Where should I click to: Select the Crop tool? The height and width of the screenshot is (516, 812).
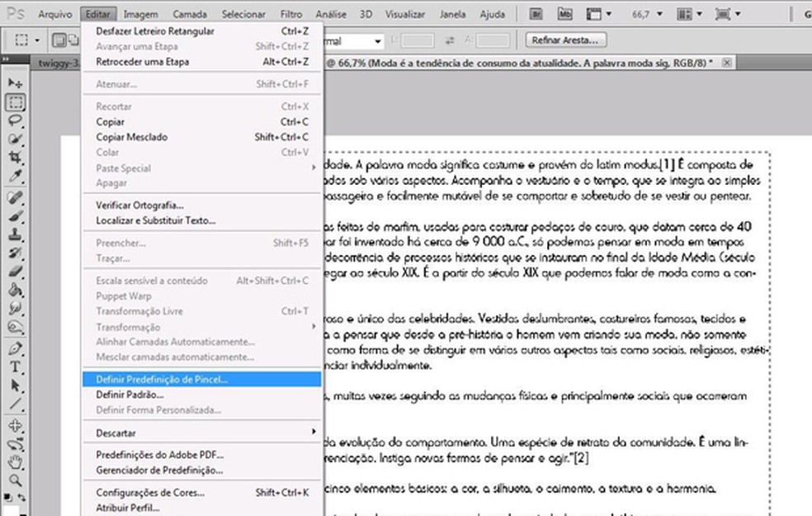coord(16,158)
